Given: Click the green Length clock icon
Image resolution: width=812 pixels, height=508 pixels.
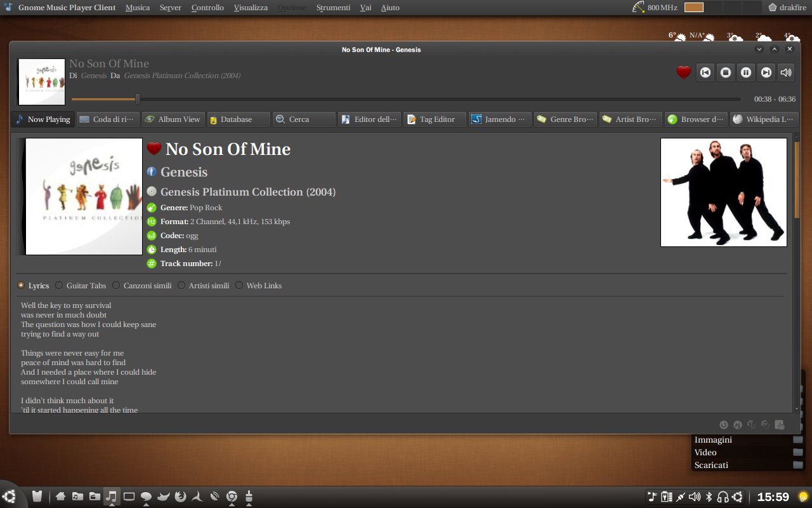Looking at the screenshot, I should click(x=152, y=250).
